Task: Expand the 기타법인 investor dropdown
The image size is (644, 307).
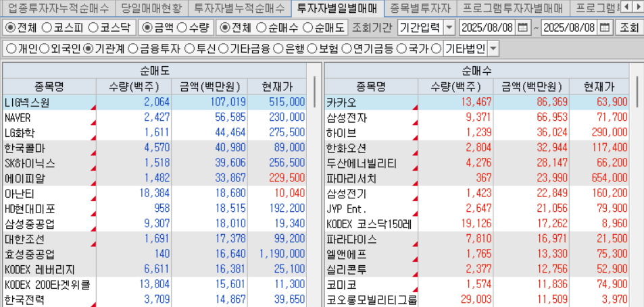Action: point(493,49)
